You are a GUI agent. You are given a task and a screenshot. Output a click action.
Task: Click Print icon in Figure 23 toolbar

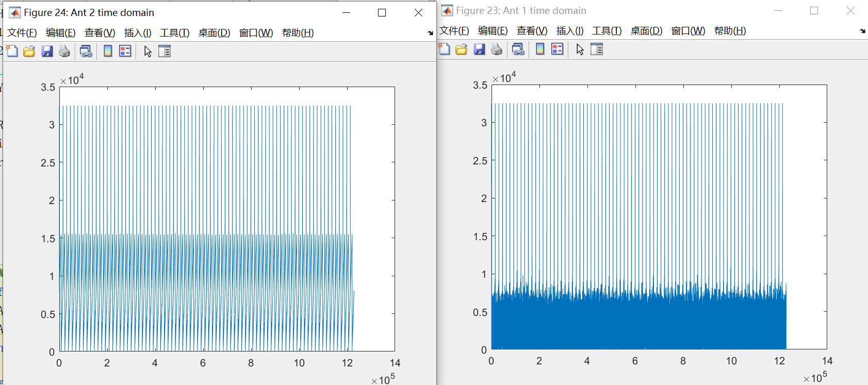coord(497,49)
